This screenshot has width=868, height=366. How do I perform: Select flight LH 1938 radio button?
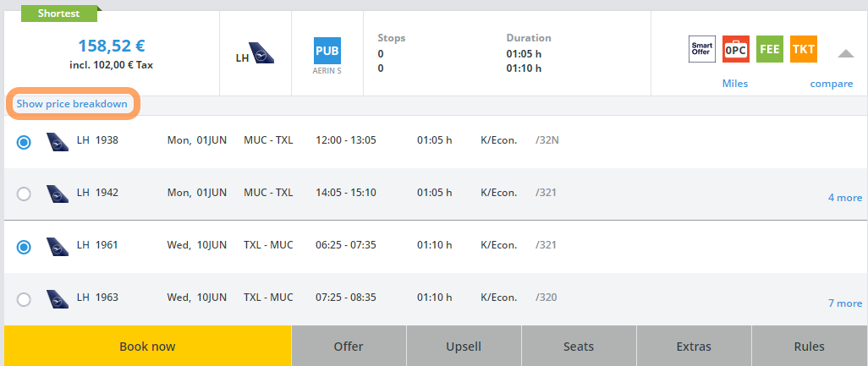pos(24,142)
